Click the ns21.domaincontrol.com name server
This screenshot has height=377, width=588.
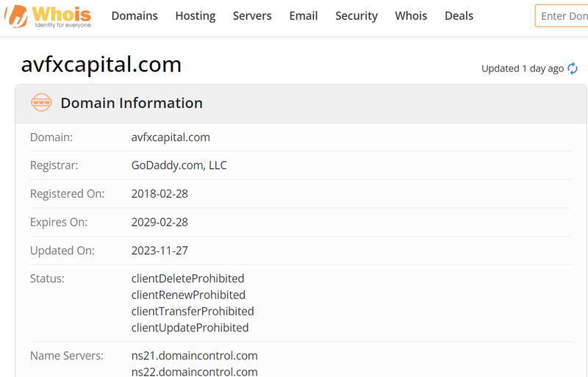tap(194, 356)
